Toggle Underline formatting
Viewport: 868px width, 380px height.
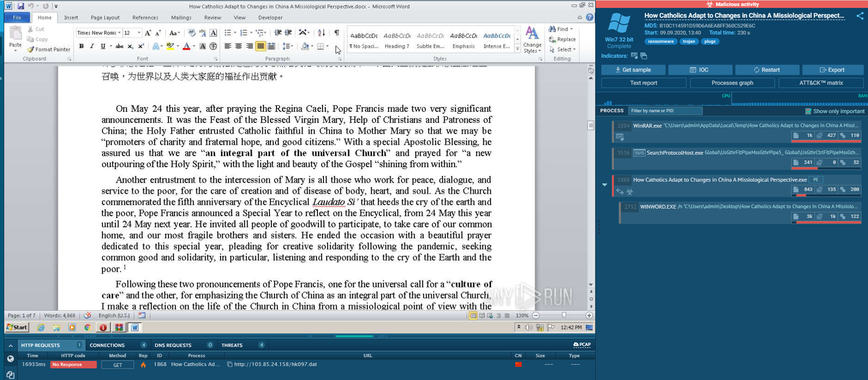pyautogui.click(x=103, y=46)
